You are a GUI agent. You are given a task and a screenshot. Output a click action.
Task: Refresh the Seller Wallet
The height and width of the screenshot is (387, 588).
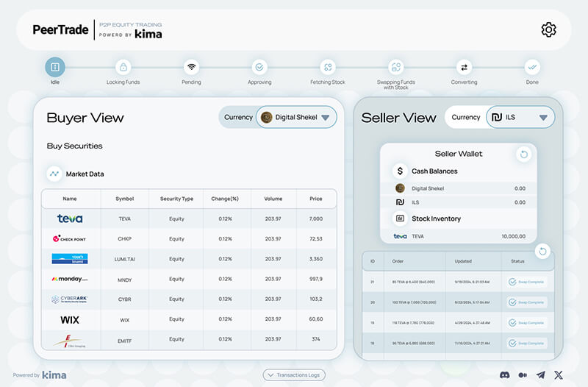(x=524, y=155)
